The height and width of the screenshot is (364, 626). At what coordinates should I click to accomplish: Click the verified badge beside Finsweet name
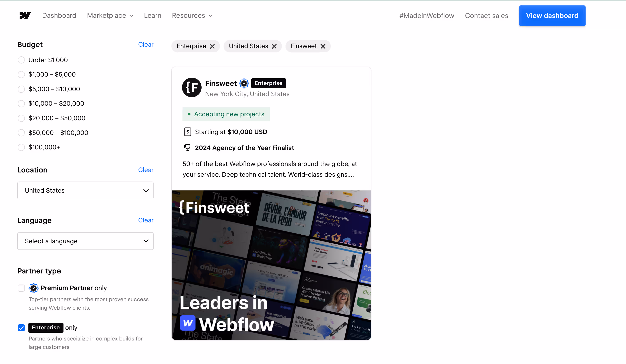[244, 83]
